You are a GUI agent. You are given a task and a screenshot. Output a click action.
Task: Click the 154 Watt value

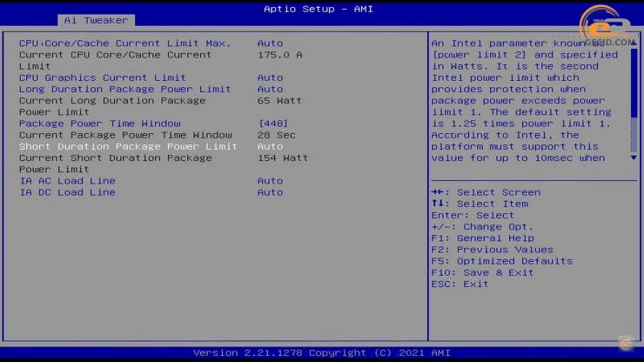tap(283, 158)
